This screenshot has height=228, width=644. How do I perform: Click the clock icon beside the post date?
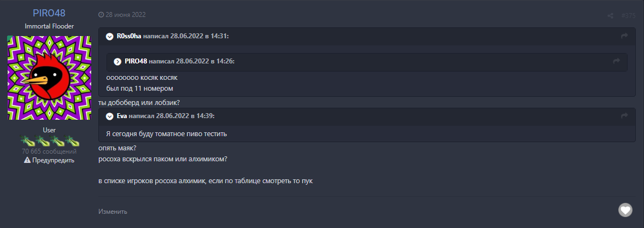[101, 15]
